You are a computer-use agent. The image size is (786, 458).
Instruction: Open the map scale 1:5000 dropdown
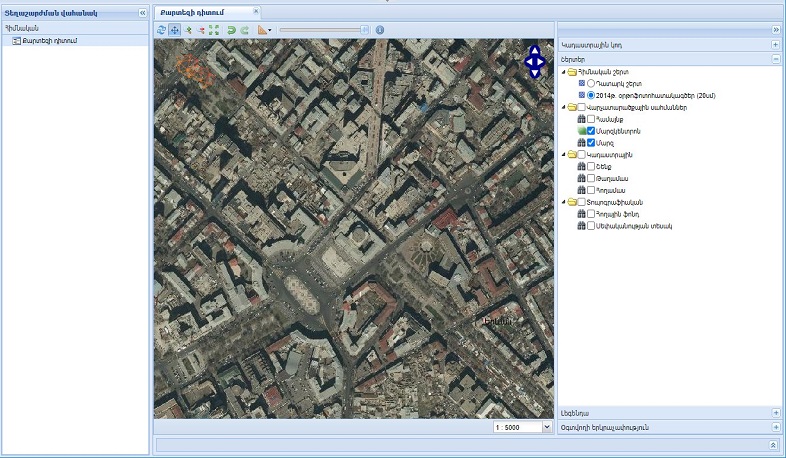coord(546,427)
